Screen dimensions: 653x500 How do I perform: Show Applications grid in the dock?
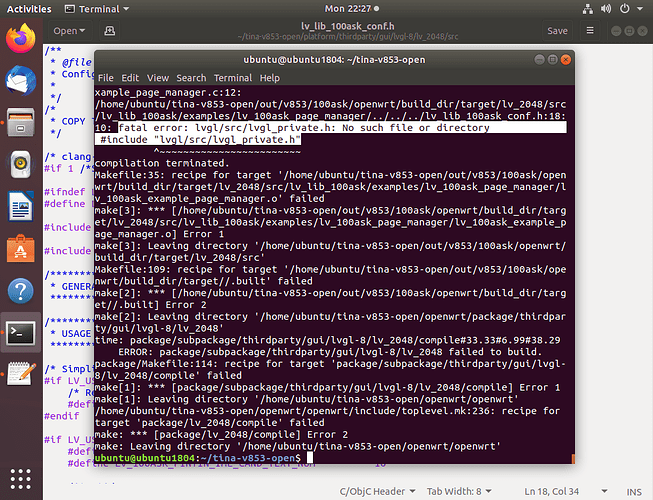coord(20,479)
